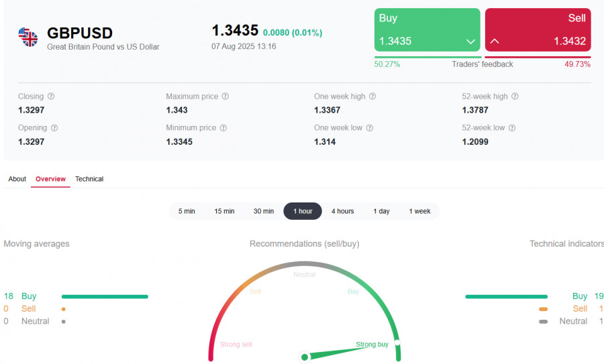Open the Opening info tooltip icon
This screenshot has width=604, height=364.
tap(54, 128)
